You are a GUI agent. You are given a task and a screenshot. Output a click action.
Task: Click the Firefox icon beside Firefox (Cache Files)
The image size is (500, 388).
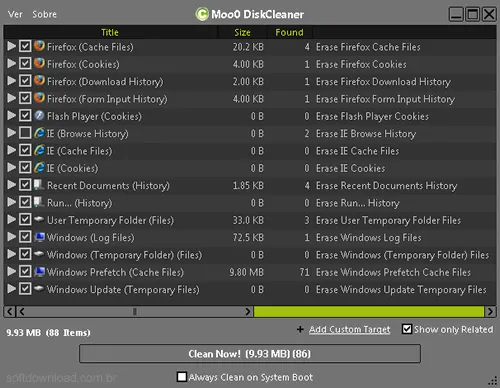(39, 46)
